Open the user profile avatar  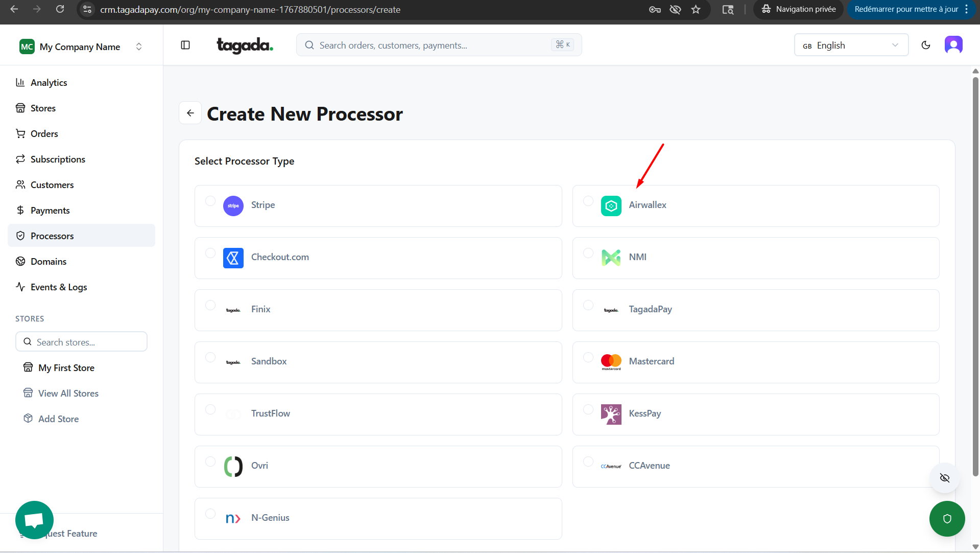point(953,45)
